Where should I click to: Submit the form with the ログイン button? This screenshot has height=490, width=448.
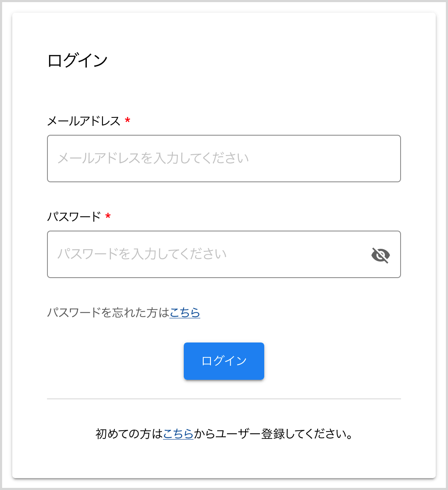click(224, 361)
